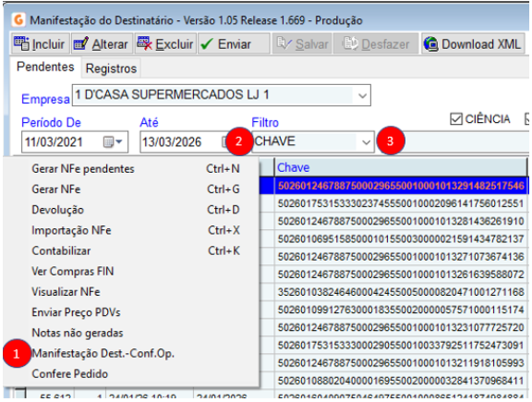Click the Download XML button label
532x402 pixels.
[481, 44]
